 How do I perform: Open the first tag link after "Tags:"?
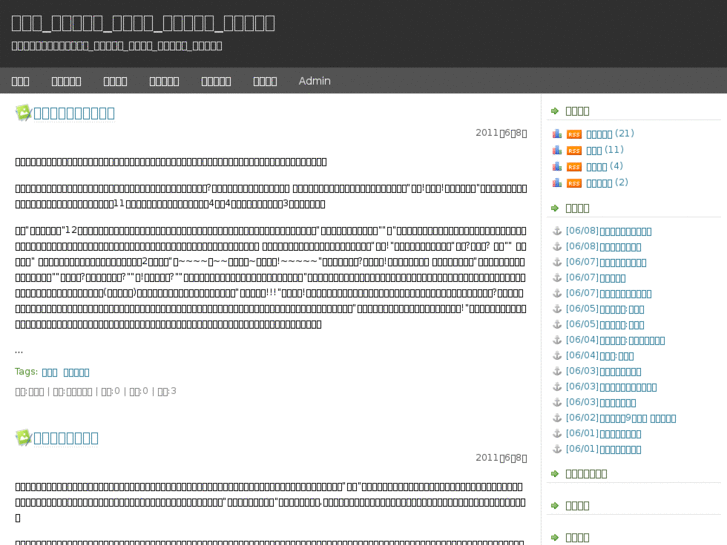(x=50, y=372)
